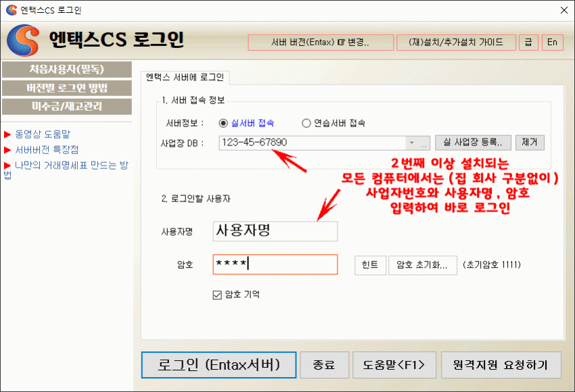
Task: Open the 미수금/재고관리 sidebar menu
Action: click(x=67, y=107)
